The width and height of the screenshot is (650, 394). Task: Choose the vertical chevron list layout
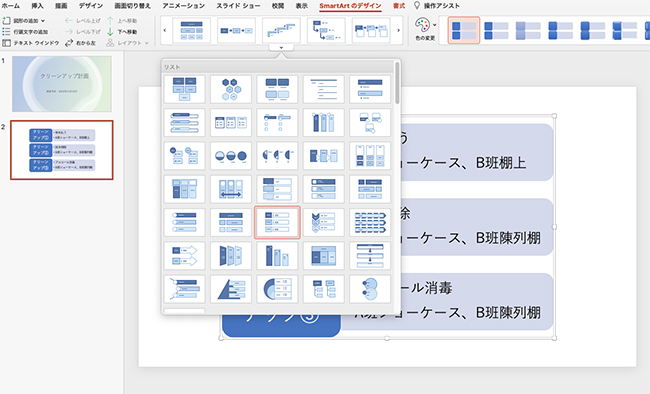pos(324,222)
